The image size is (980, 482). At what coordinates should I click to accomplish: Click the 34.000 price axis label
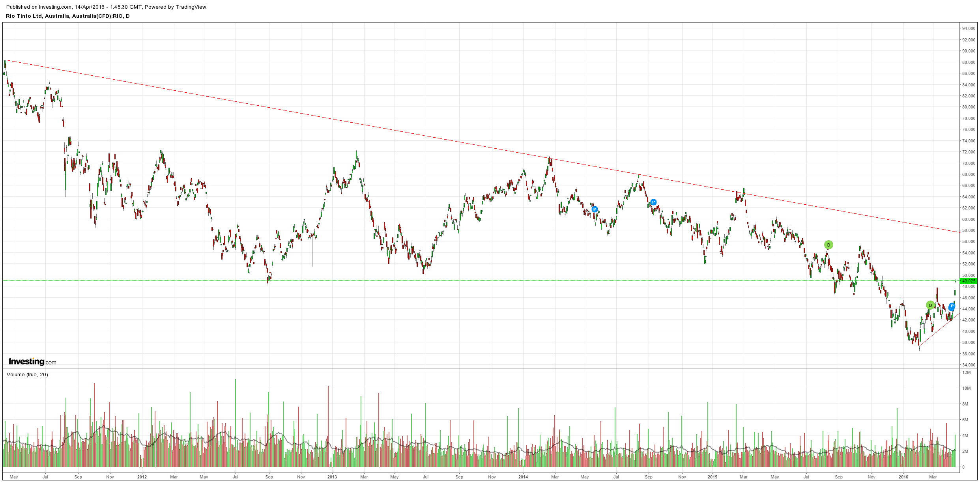pyautogui.click(x=969, y=365)
